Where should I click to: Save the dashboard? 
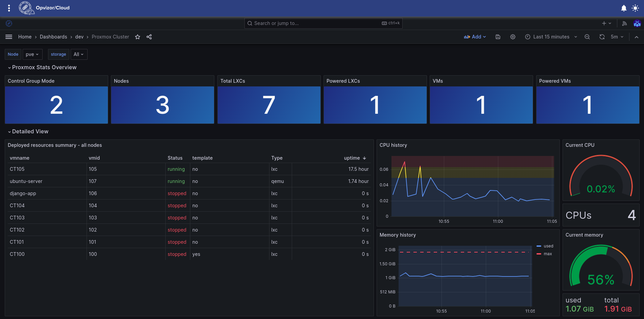click(498, 37)
